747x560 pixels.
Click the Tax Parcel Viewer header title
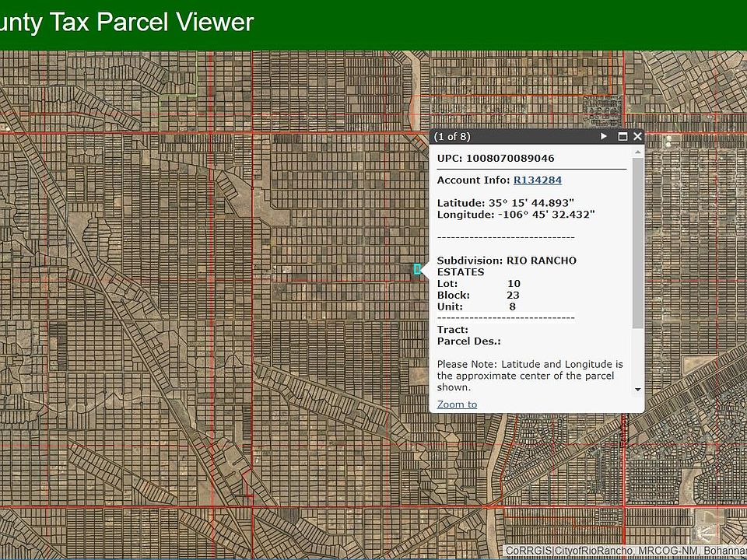pos(127,22)
